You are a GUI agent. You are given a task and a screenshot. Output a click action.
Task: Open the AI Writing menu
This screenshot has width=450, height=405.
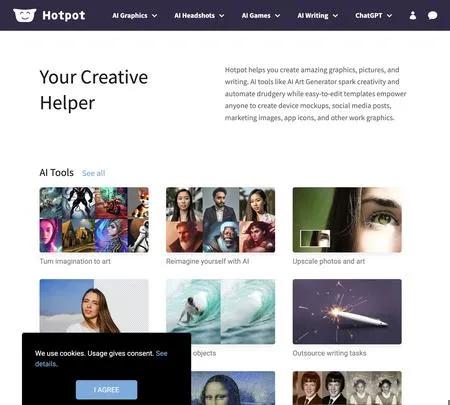pyautogui.click(x=317, y=16)
